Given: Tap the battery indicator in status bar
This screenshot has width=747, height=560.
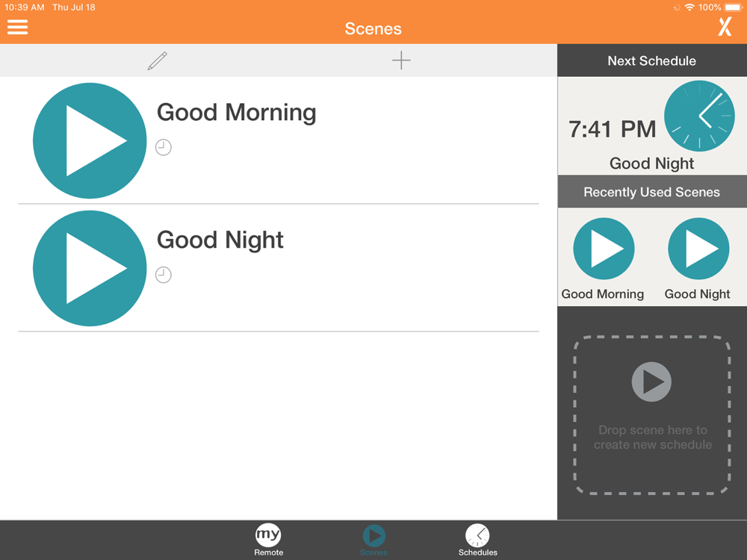Looking at the screenshot, I should [x=734, y=7].
